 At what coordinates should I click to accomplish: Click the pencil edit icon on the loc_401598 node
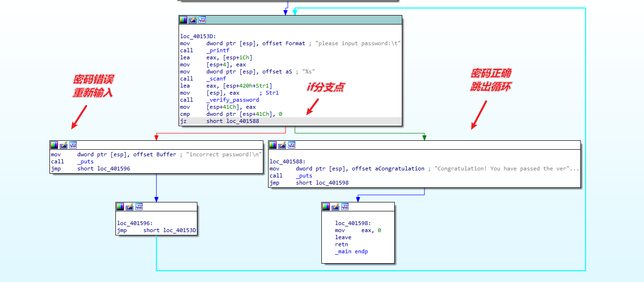[x=335, y=207]
